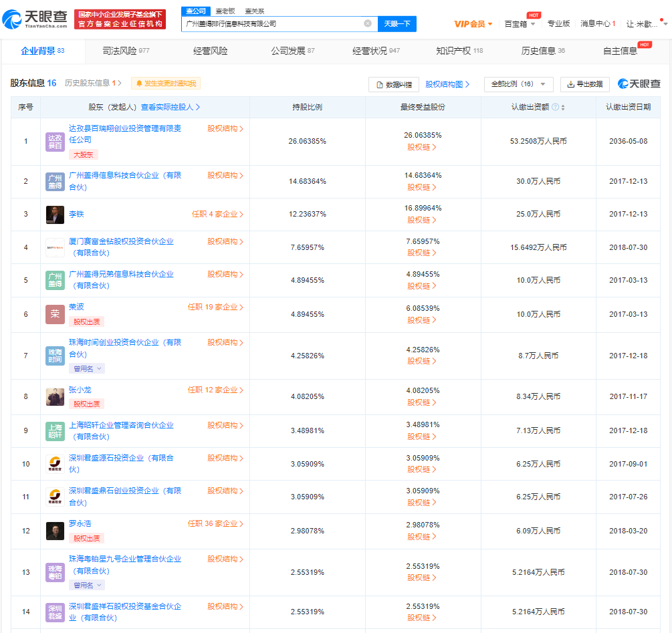
Task: Click the 导出数据 button
Action: [x=584, y=84]
